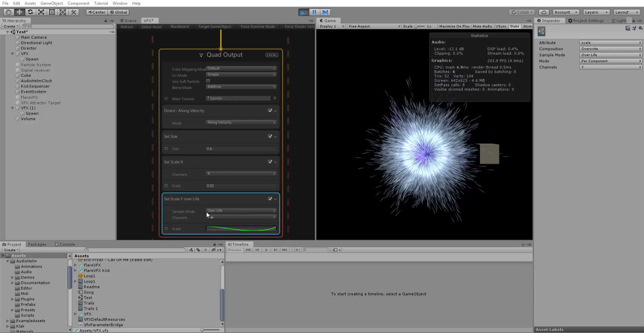Image resolution: width=644 pixels, height=333 pixels.
Task: Select the Rect transform tool
Action: coord(52,12)
